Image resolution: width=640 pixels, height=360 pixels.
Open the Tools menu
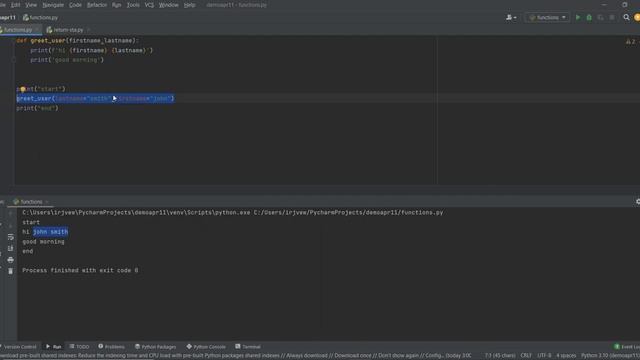pos(133,5)
